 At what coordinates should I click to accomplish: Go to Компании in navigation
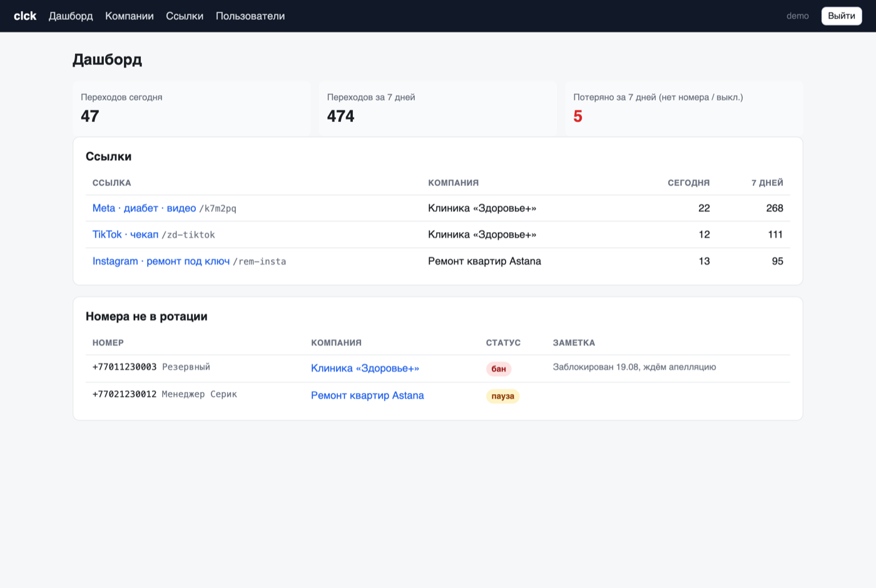coord(130,16)
